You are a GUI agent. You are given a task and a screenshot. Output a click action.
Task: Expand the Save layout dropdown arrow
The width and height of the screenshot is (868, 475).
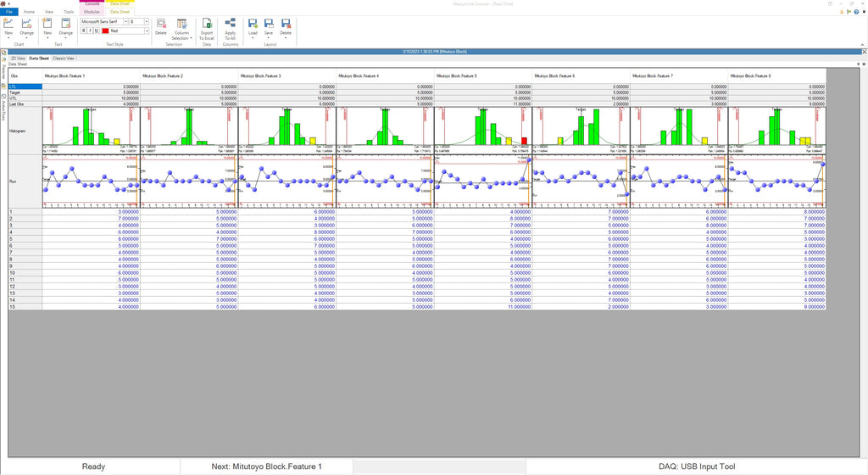(269, 38)
